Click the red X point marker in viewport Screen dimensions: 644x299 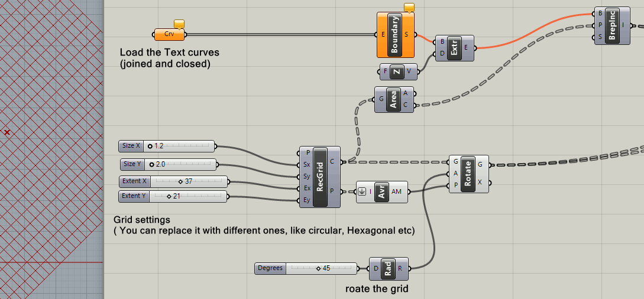[7, 132]
